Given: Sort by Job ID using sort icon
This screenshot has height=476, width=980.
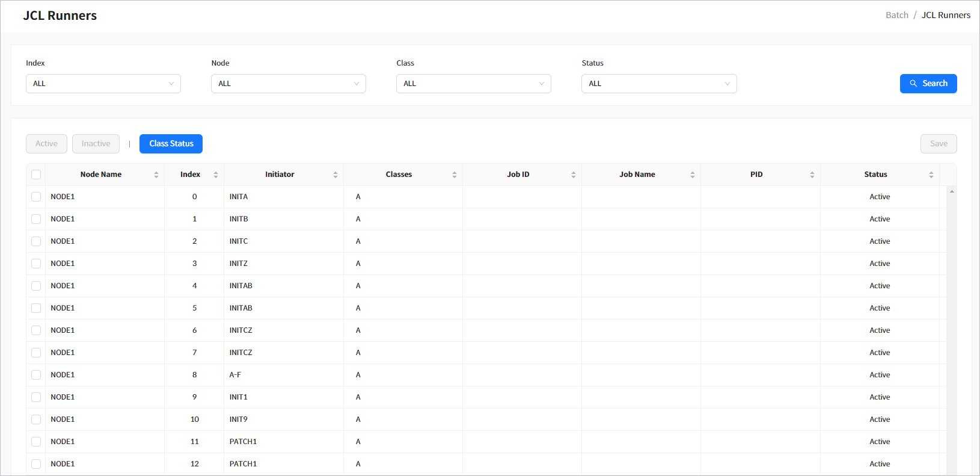Looking at the screenshot, I should [x=574, y=175].
